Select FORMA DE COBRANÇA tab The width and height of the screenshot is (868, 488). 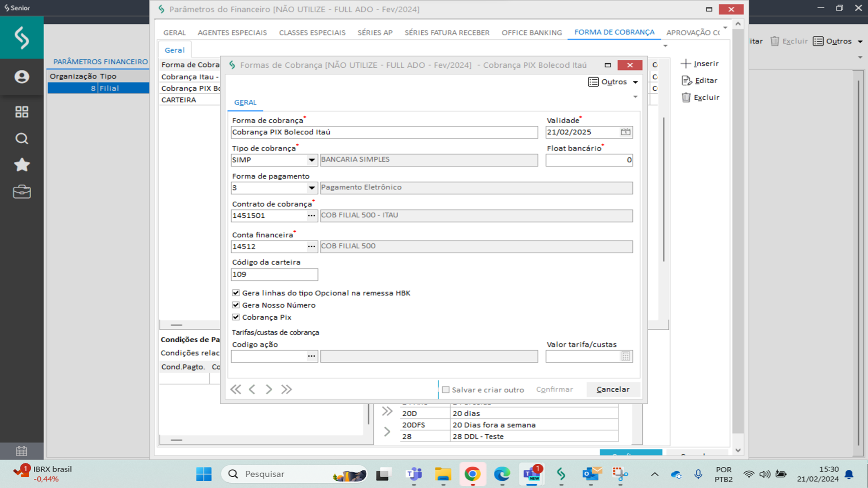tap(614, 32)
